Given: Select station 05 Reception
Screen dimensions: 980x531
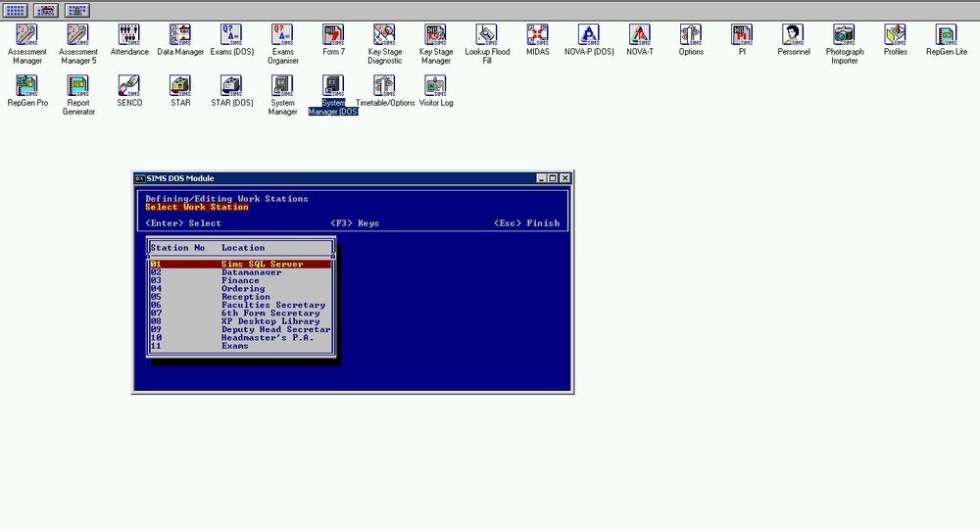Looking at the screenshot, I should click(x=241, y=297).
